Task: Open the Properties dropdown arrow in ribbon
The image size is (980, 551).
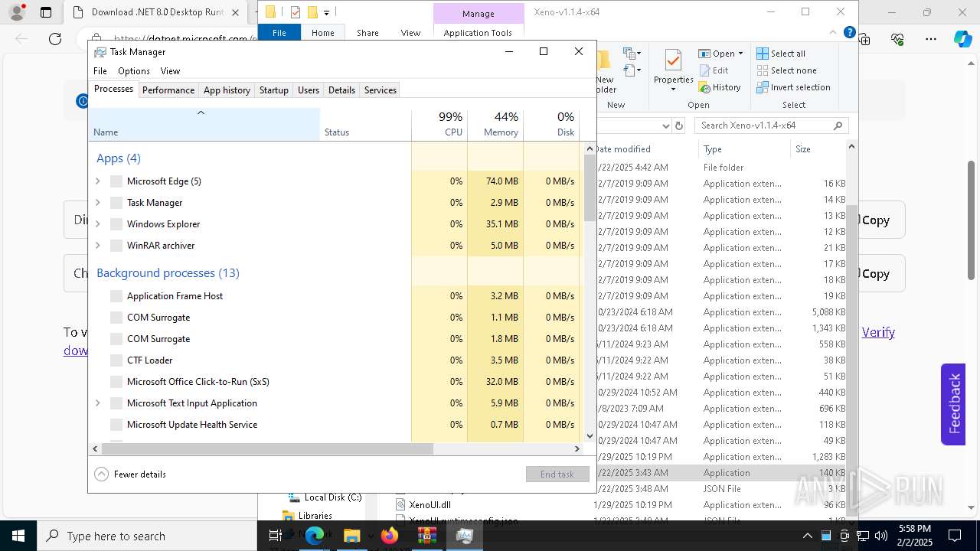Action: click(x=673, y=89)
